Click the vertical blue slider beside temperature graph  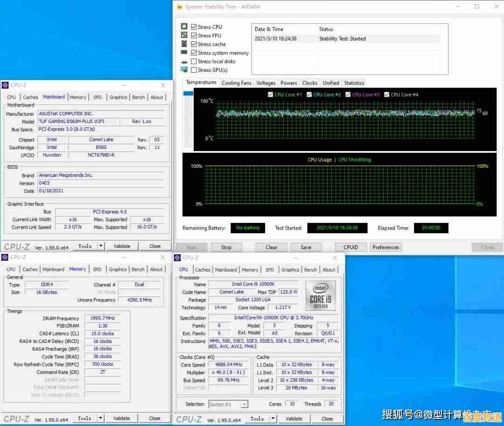pos(188,94)
